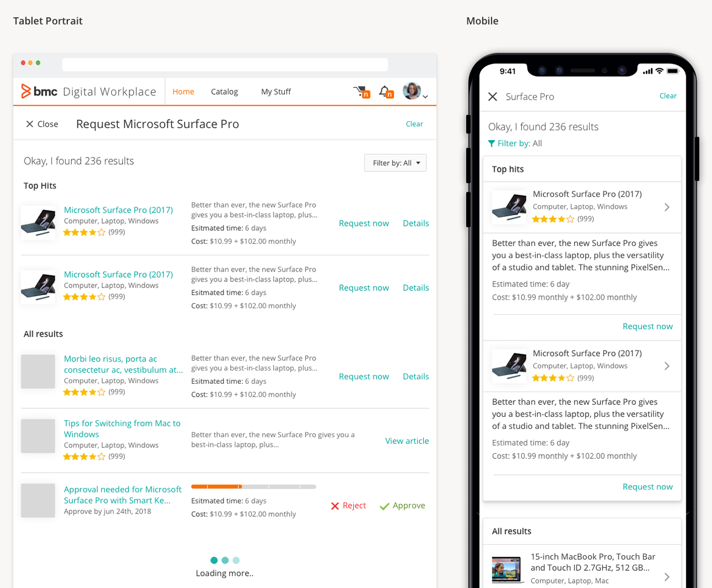
Task: Click the approval progress bar
Action: tap(254, 487)
